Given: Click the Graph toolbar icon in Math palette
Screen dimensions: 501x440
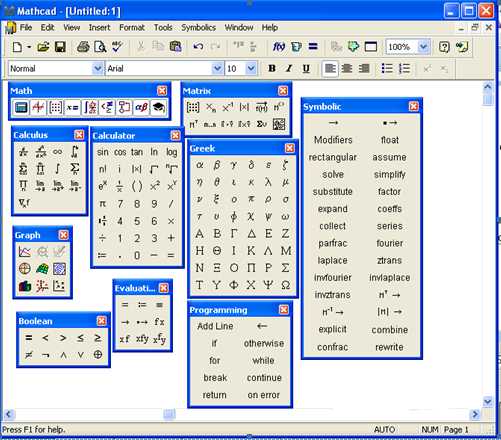Looking at the screenshot, I should 38,107.
